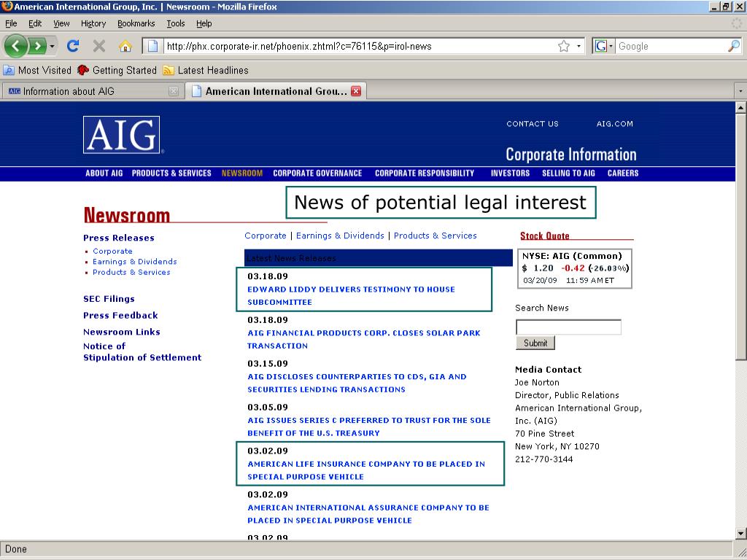Open the History menu
Image resolution: width=747 pixels, height=560 pixels.
pyautogui.click(x=93, y=23)
